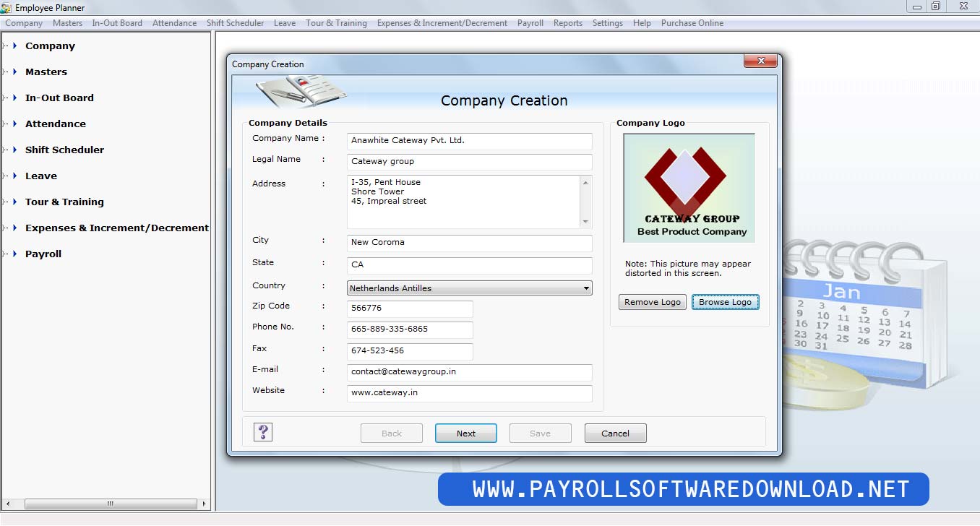The image size is (980, 526).
Task: Click the Fax input field
Action: pos(411,351)
